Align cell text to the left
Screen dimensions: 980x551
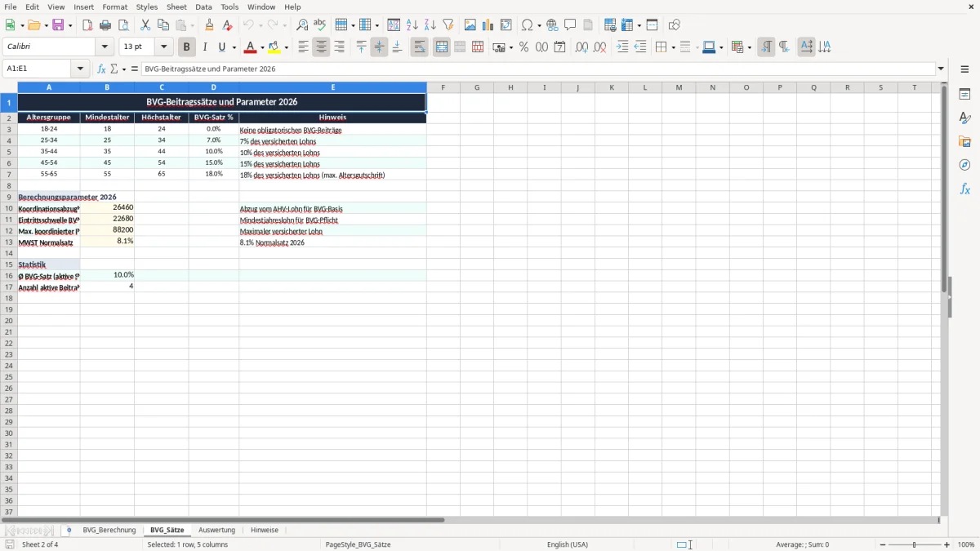coord(303,47)
